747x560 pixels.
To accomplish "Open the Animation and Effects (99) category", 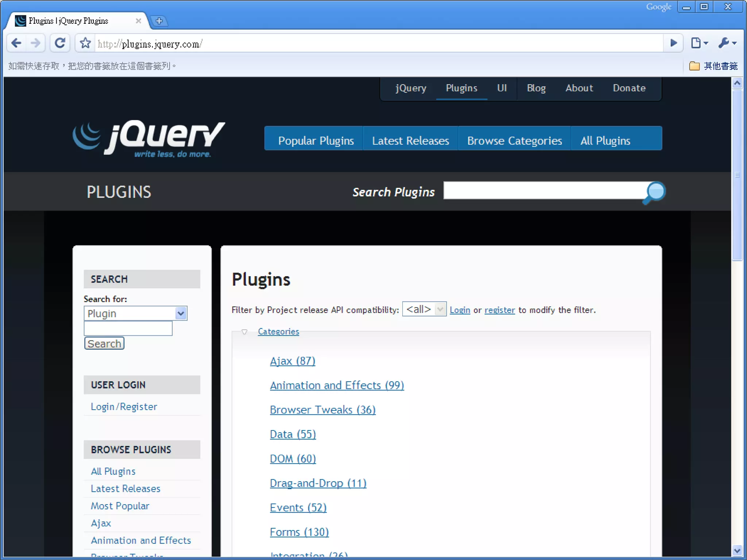I will click(337, 385).
